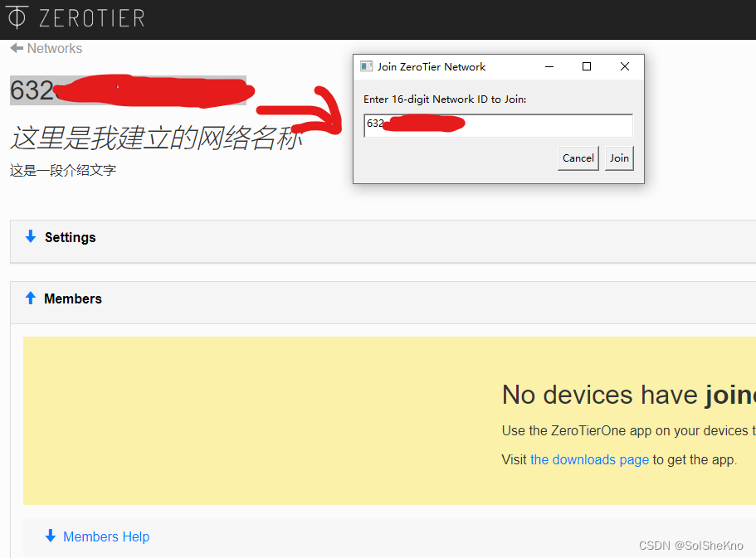The height and width of the screenshot is (558, 756).
Task: Click the back arrow beside Networks
Action: (17, 48)
